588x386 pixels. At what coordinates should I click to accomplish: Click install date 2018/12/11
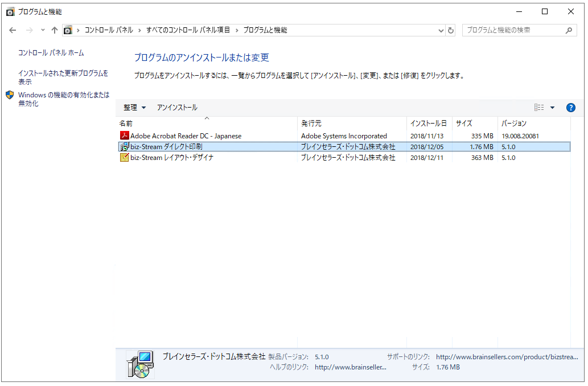[x=427, y=158]
